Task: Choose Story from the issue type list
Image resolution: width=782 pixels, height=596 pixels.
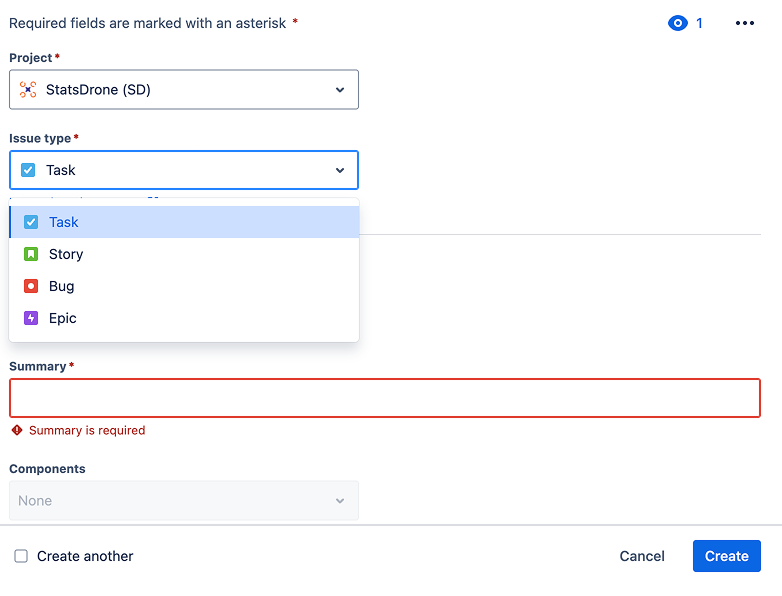Action: click(184, 254)
